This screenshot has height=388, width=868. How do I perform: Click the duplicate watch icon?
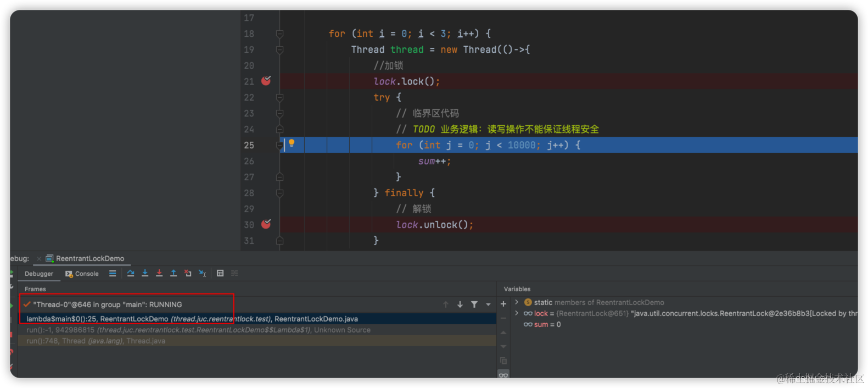(x=503, y=361)
